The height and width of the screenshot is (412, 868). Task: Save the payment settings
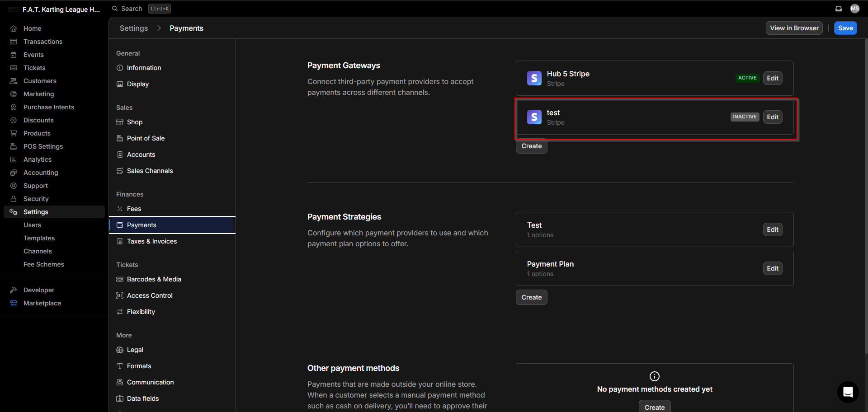(x=845, y=28)
